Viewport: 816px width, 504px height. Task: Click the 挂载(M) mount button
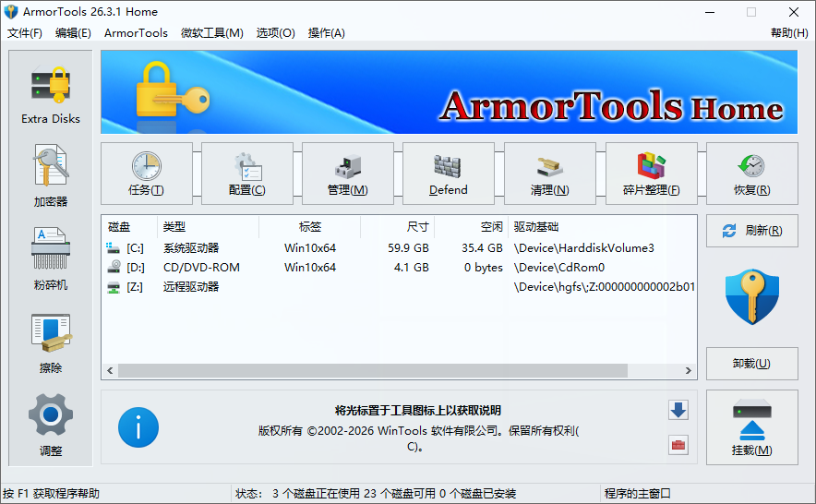point(752,427)
